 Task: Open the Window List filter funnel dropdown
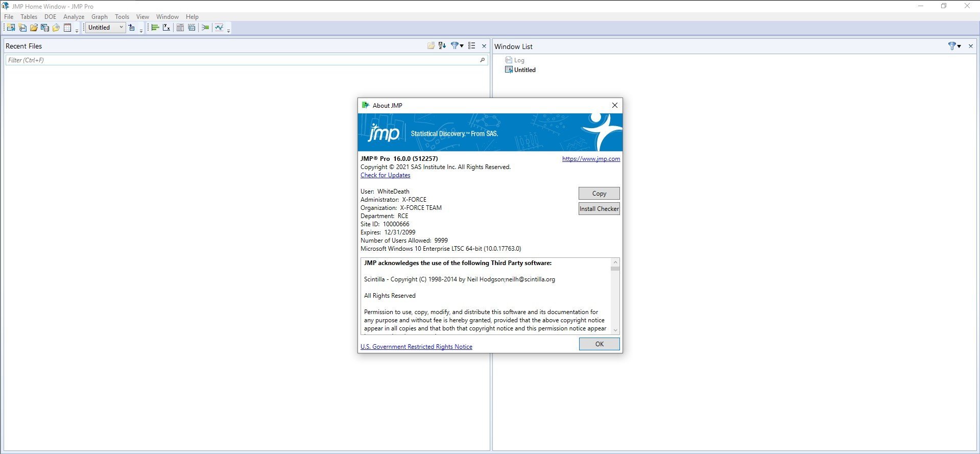pyautogui.click(x=954, y=46)
